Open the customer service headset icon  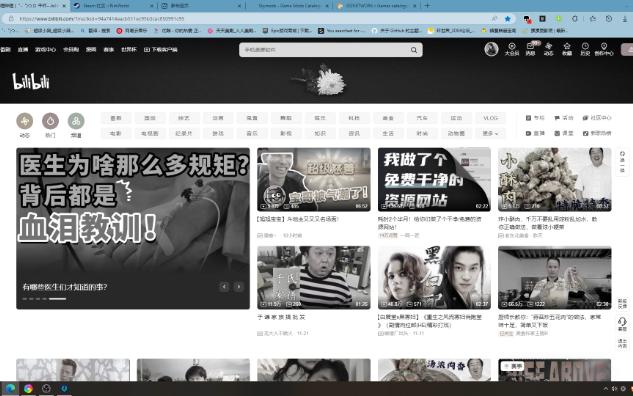[x=622, y=324]
